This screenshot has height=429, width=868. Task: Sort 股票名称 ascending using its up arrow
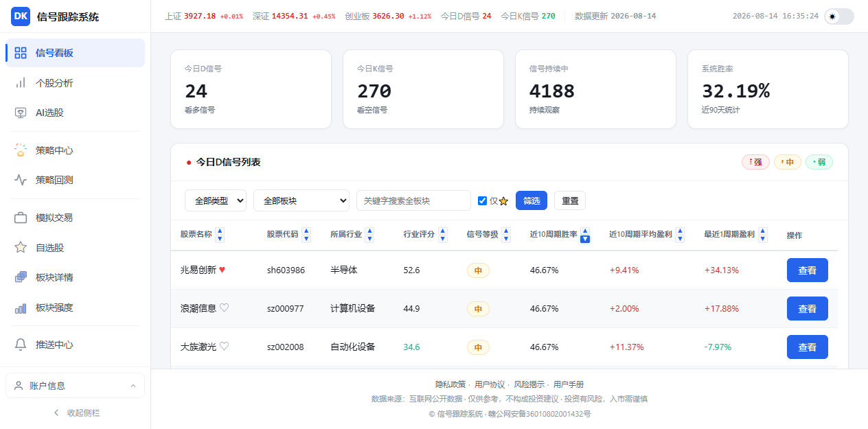[220, 231]
